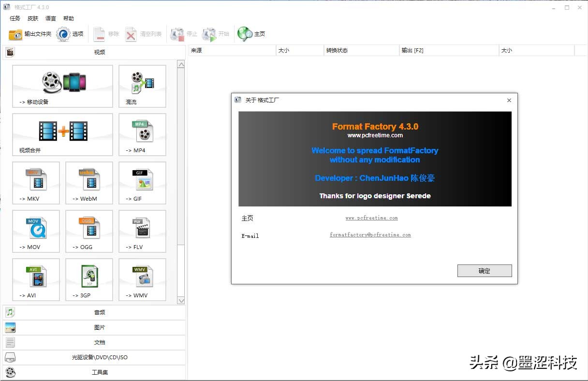Click the Output Folder (输出文件夹) toolbar icon
588x381 pixels.
[x=28, y=34]
